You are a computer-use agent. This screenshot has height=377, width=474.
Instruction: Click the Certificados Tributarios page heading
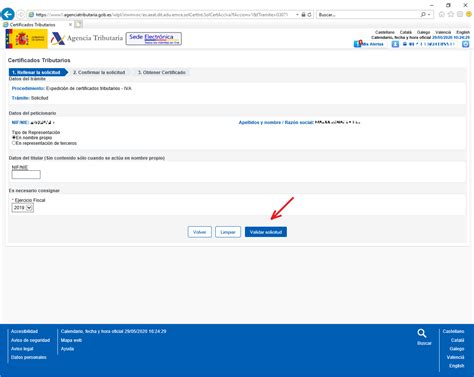point(39,60)
